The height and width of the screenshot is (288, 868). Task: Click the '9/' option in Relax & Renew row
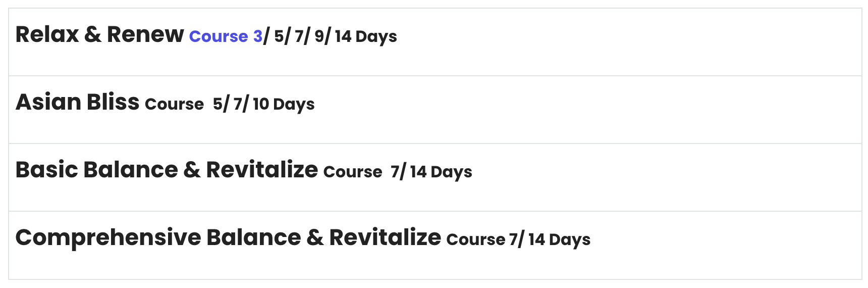322,37
